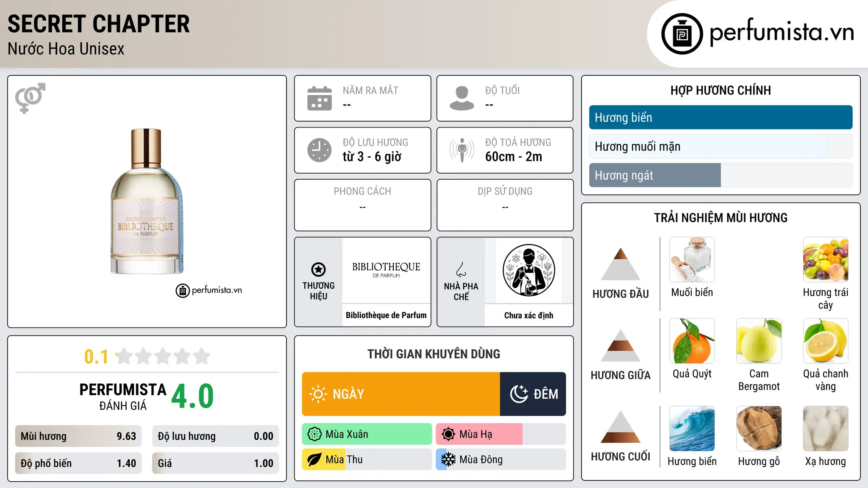Image resolution: width=868 pixels, height=488 pixels.
Task: Select the Hương gỗ wood note image
Action: 759,429
